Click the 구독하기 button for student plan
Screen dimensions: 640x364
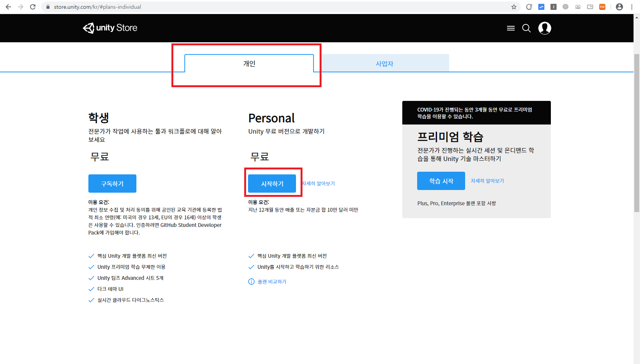tap(112, 184)
